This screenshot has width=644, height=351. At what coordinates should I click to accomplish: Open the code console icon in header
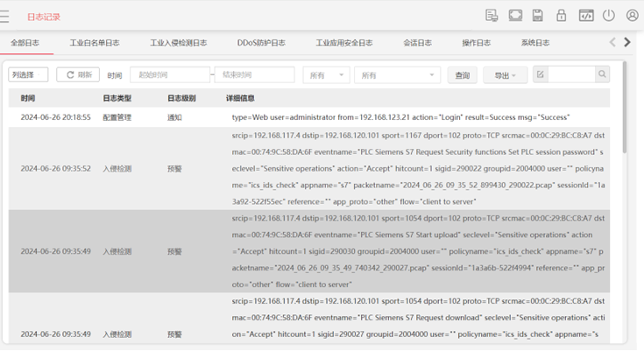[586, 16]
